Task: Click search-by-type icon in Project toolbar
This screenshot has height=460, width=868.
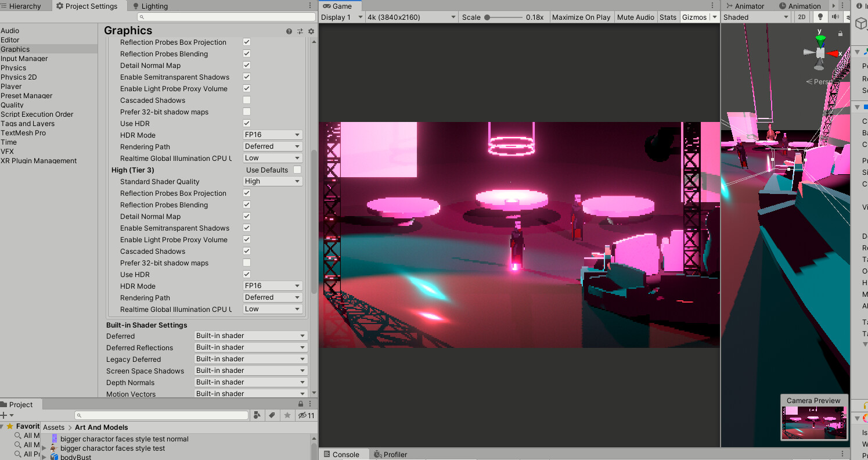Action: [x=257, y=415]
